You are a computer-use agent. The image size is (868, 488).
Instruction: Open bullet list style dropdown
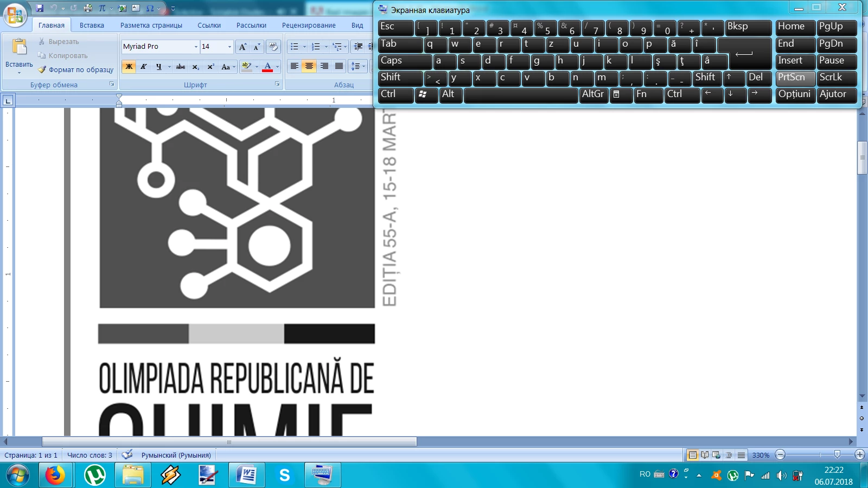tap(304, 47)
